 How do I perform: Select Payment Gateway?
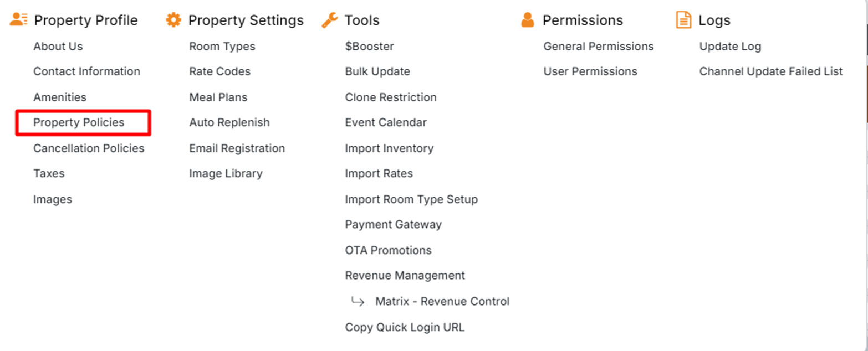tap(394, 225)
